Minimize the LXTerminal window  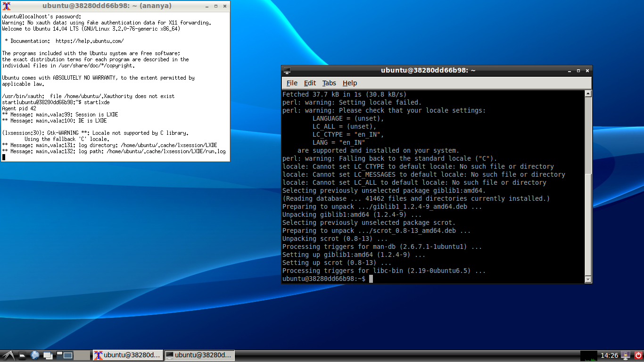click(569, 71)
